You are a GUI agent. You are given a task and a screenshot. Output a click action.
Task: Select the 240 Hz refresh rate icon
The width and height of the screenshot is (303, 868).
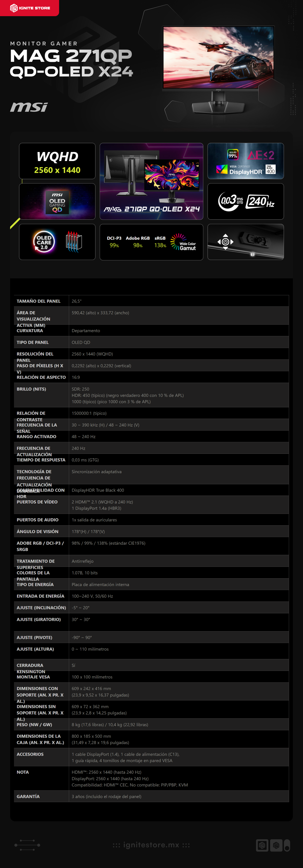[x=260, y=201]
